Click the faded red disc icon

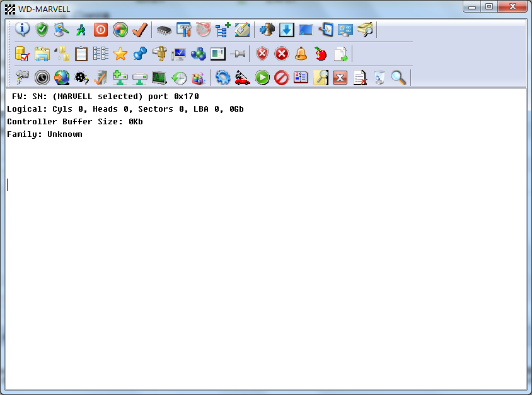pyautogui.click(x=203, y=30)
